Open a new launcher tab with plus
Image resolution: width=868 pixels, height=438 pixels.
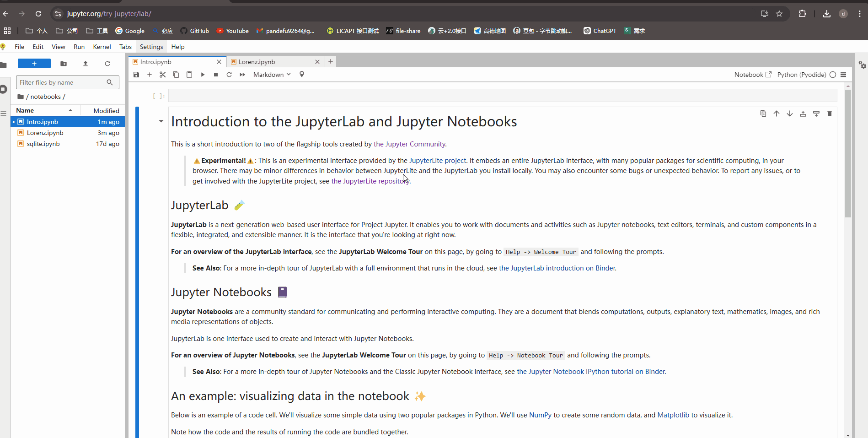coord(331,61)
